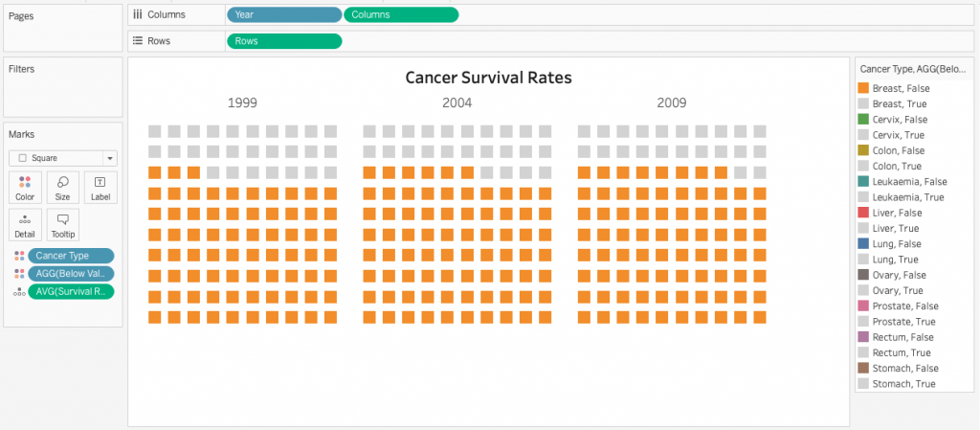
Task: Click the green Columns pill on Columns shelf
Action: click(x=400, y=14)
